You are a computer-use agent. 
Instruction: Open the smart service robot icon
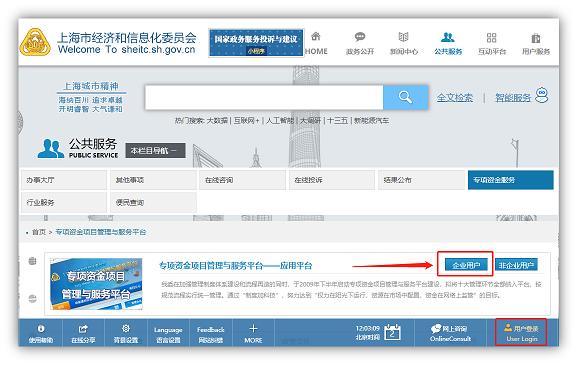point(542,95)
